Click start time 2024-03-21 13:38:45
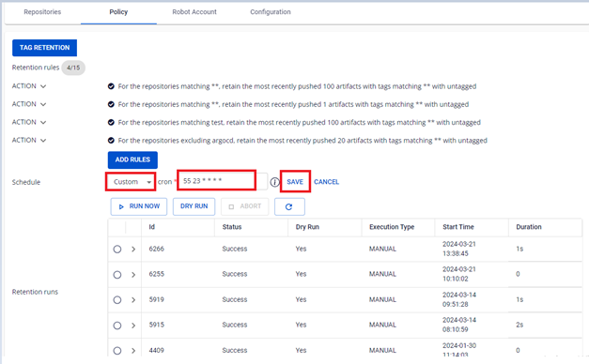The width and height of the screenshot is (589, 364). (x=459, y=249)
